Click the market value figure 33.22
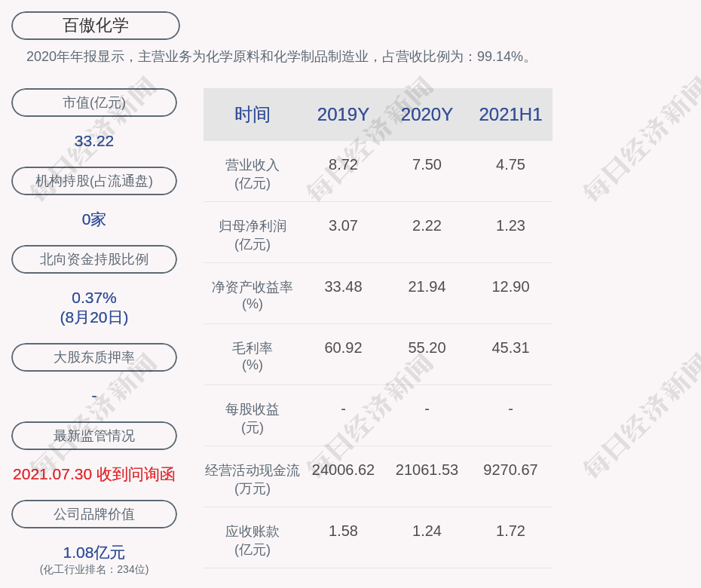This screenshot has width=701, height=588. [x=94, y=141]
